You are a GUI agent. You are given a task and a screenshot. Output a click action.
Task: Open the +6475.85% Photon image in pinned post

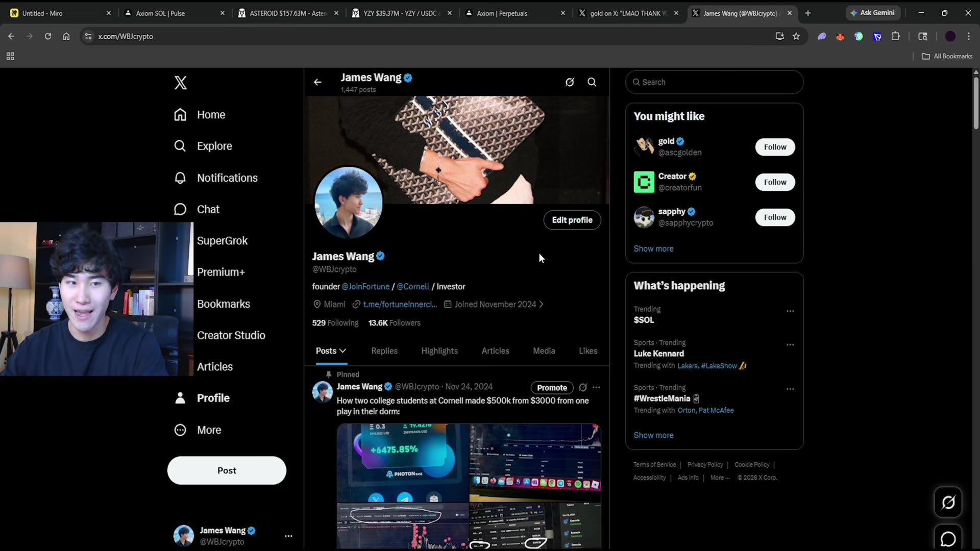click(x=403, y=463)
